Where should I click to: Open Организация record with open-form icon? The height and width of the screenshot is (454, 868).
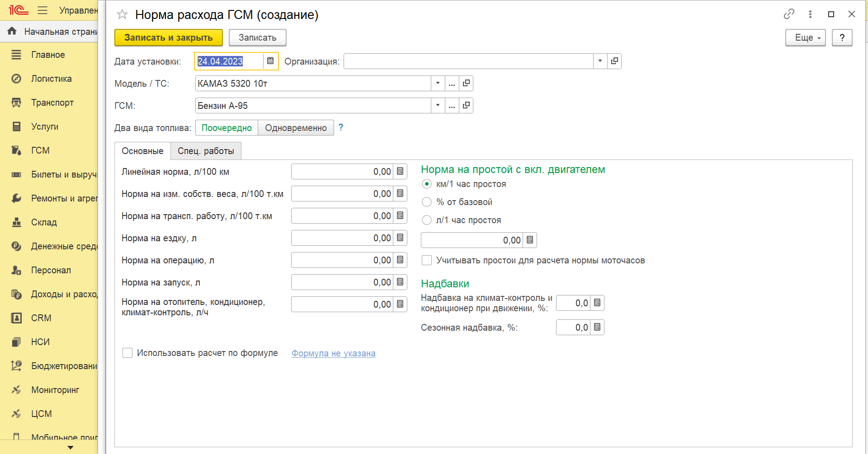pyautogui.click(x=614, y=61)
